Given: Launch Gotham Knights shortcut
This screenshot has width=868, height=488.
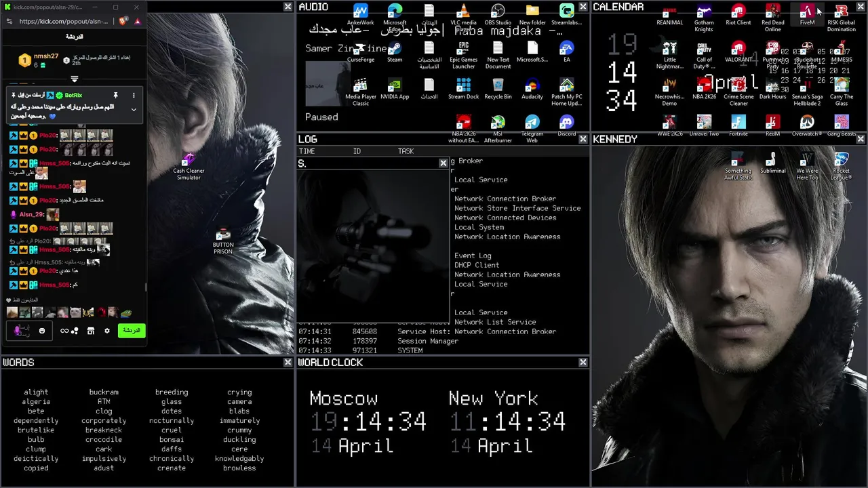Looking at the screenshot, I should pyautogui.click(x=704, y=18).
